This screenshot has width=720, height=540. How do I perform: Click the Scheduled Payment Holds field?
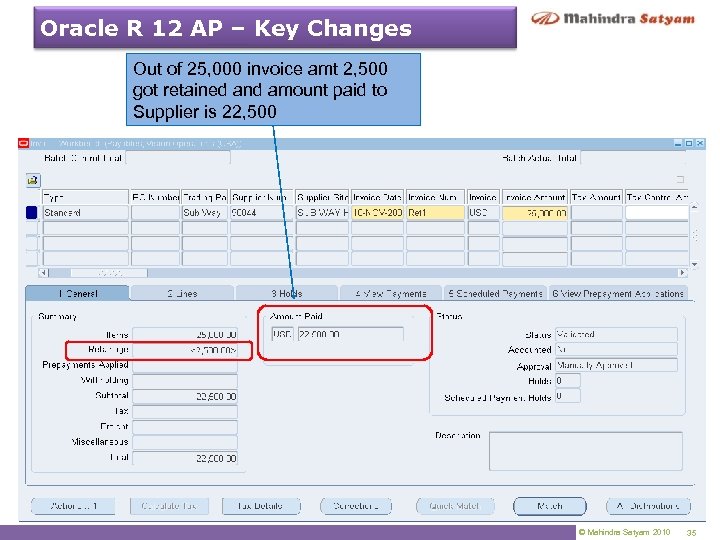pyautogui.click(x=568, y=396)
